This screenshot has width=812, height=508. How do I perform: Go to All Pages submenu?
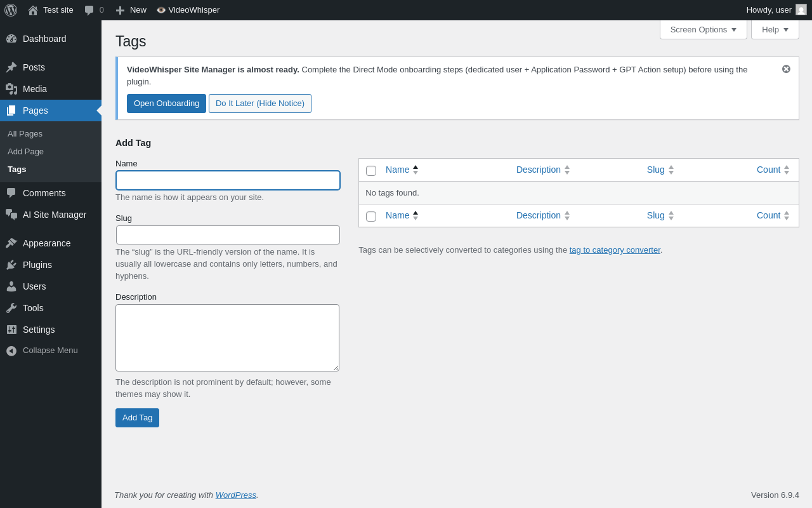coord(25,134)
